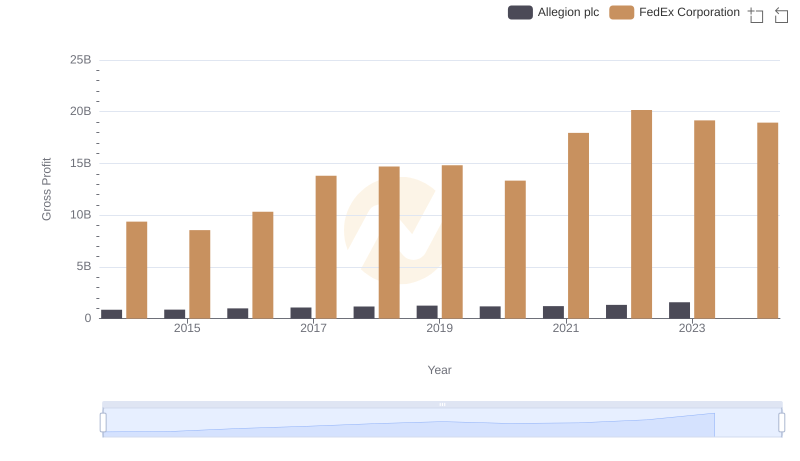Click the FedEx bar for 2015

(x=199, y=274)
